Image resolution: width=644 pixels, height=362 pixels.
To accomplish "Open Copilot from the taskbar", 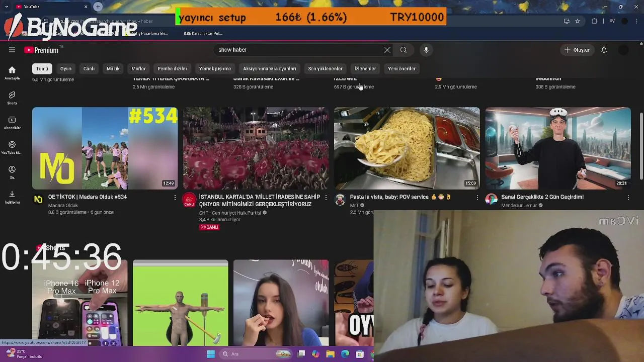I will pos(315,354).
